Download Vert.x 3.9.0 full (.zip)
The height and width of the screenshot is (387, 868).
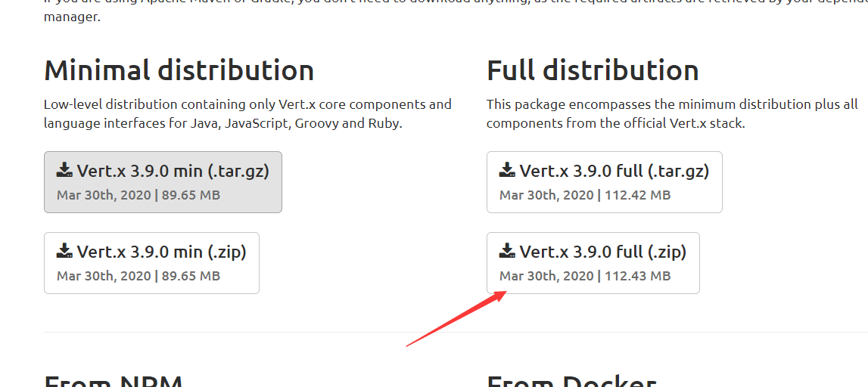tap(593, 262)
